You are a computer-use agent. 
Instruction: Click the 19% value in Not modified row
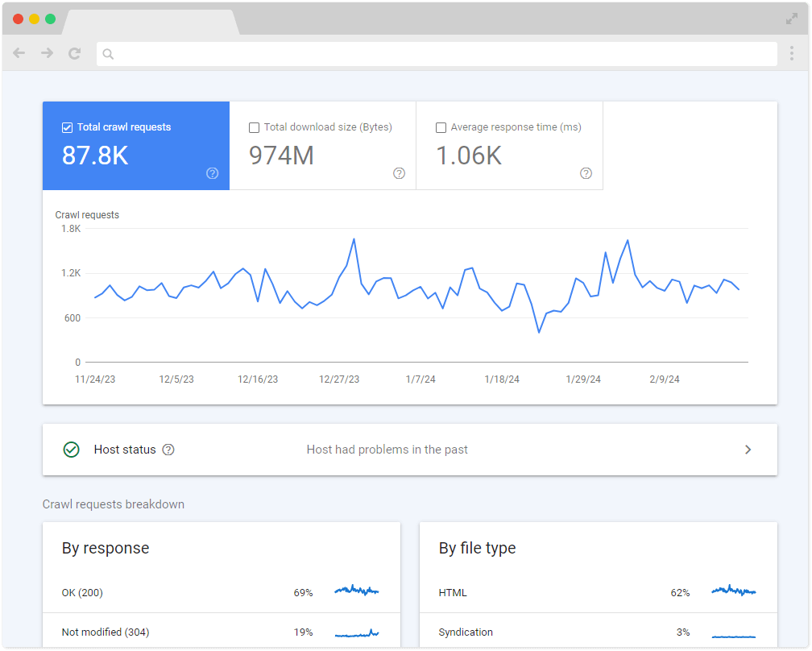[304, 632]
